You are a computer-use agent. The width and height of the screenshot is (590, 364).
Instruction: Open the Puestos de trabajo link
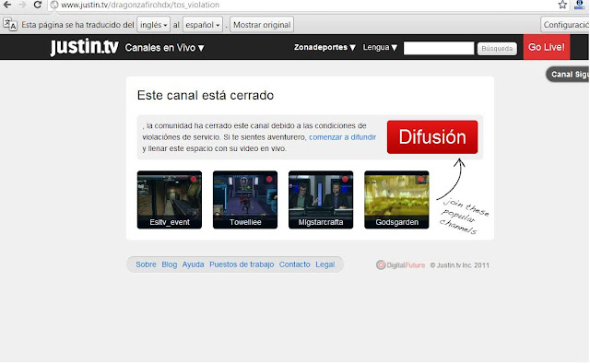pyautogui.click(x=242, y=264)
